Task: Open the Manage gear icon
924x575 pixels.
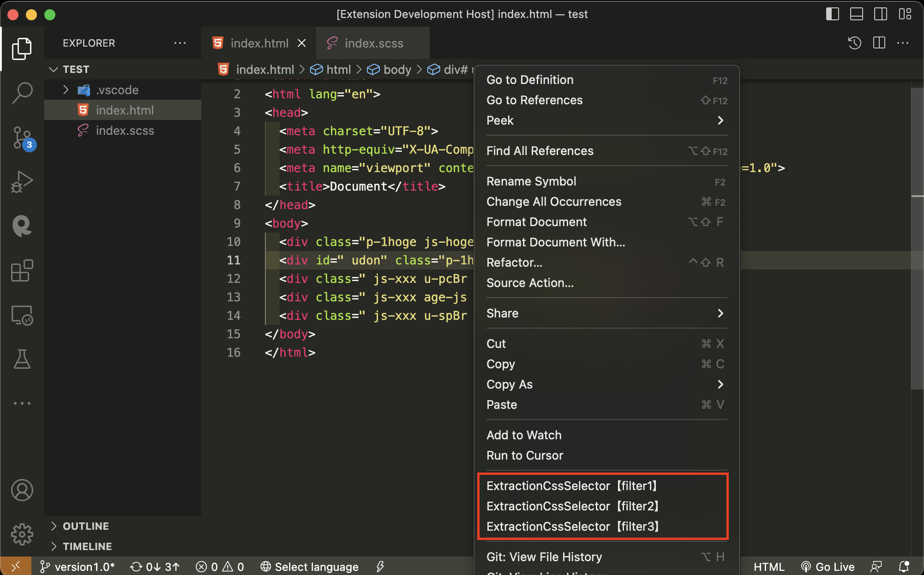Action: coord(22,534)
